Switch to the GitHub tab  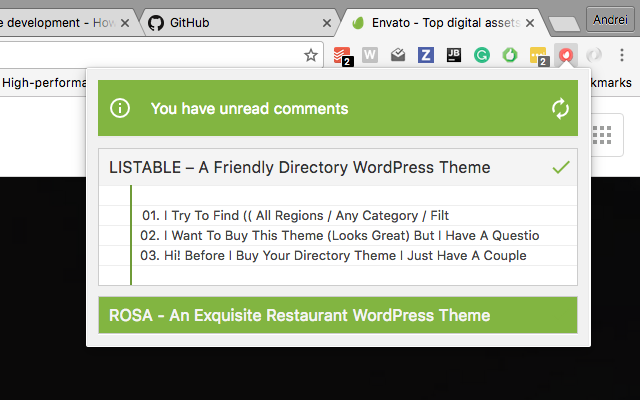(239, 23)
